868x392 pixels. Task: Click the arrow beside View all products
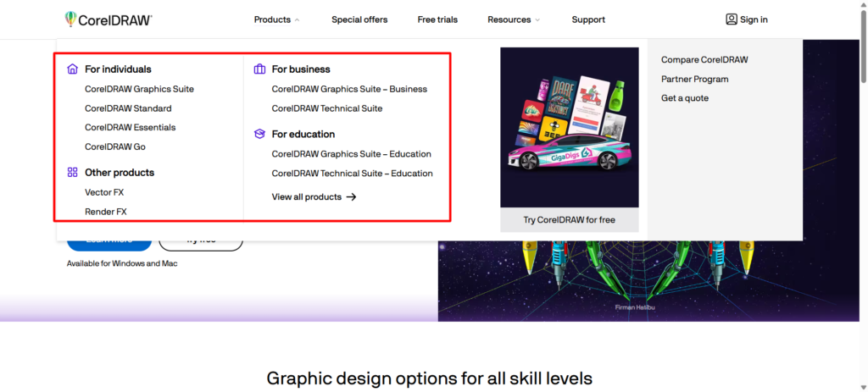click(x=351, y=196)
